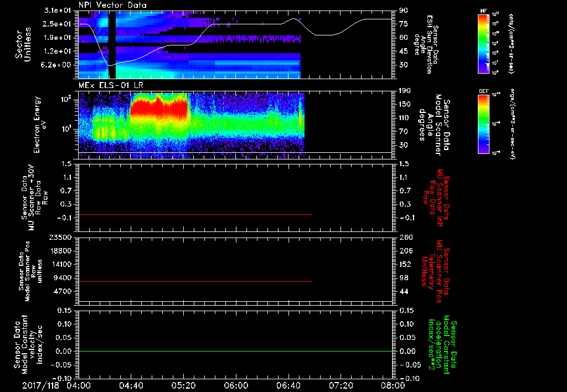Click the '44' Telemetry axis tick label

click(404, 291)
